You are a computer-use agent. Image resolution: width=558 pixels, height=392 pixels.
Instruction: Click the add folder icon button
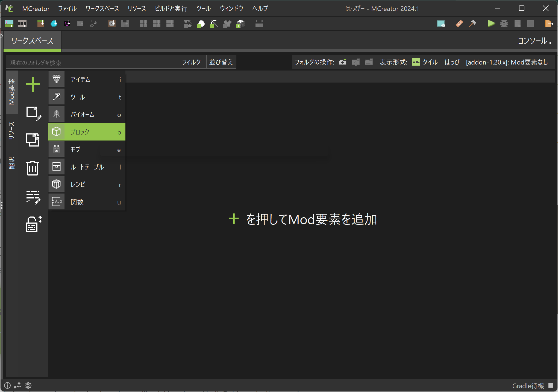[343, 62]
